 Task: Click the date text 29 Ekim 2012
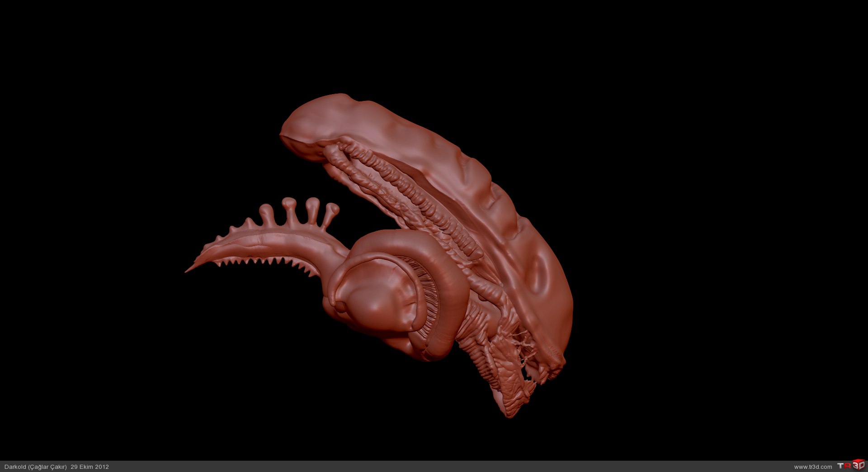(90, 467)
